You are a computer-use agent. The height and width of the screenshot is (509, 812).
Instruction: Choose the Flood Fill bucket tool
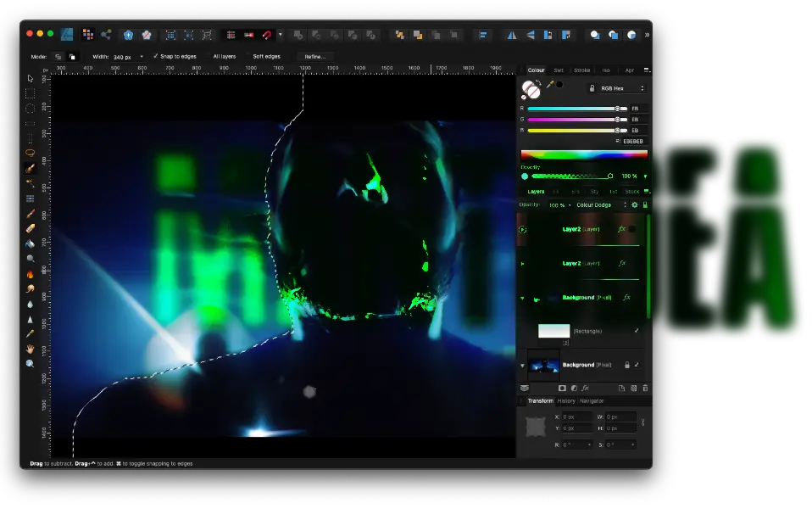point(30,243)
